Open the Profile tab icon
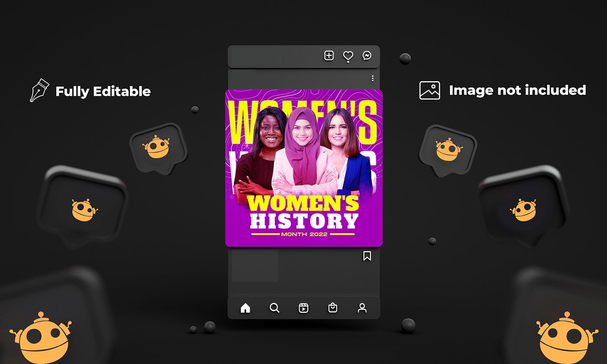 tap(362, 308)
